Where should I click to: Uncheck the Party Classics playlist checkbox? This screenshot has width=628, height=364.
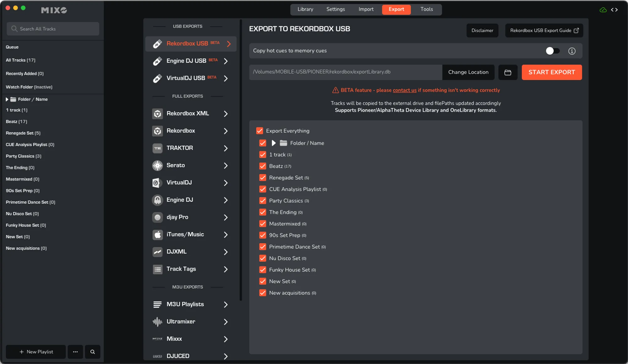[263, 201]
